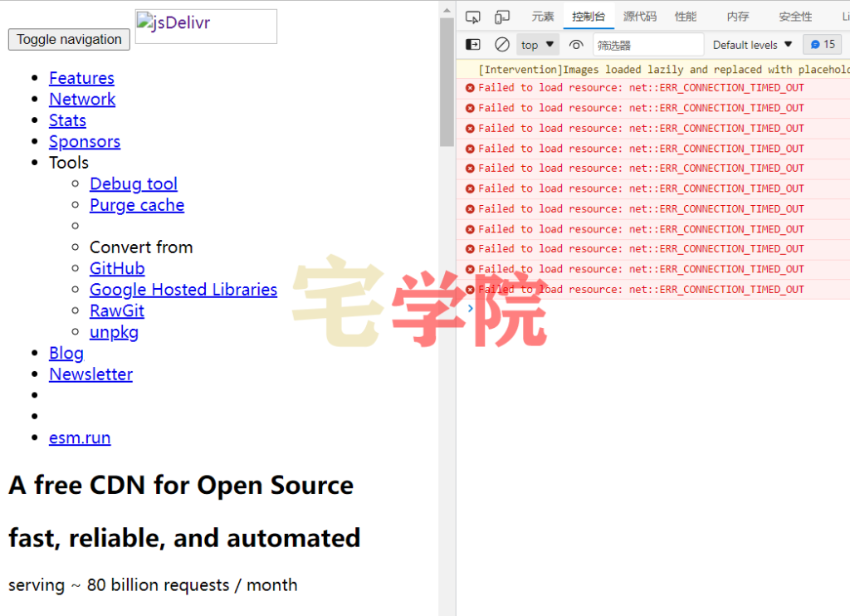Open the 性能 tab
The image size is (850, 616).
(x=685, y=17)
